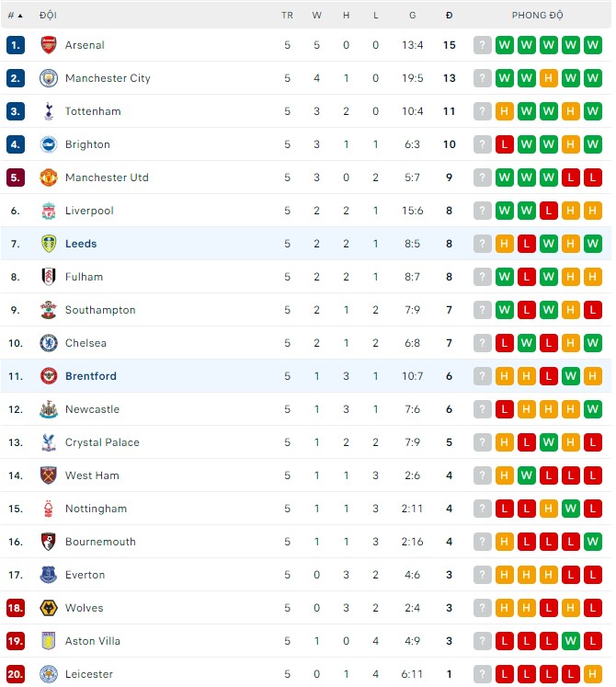Click the Tottenham cockerel crest icon
Image resolution: width=616 pixels, height=687 pixels.
pos(49,111)
